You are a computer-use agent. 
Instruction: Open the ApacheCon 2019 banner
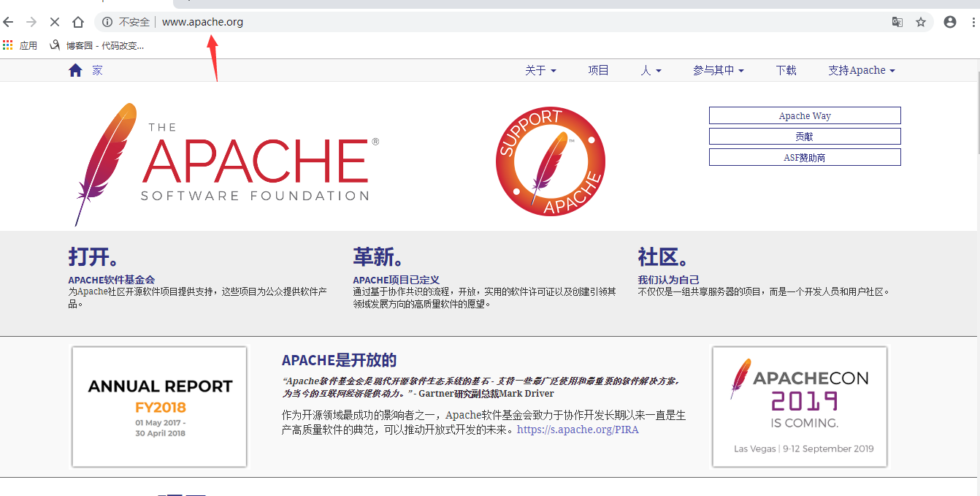(x=800, y=406)
